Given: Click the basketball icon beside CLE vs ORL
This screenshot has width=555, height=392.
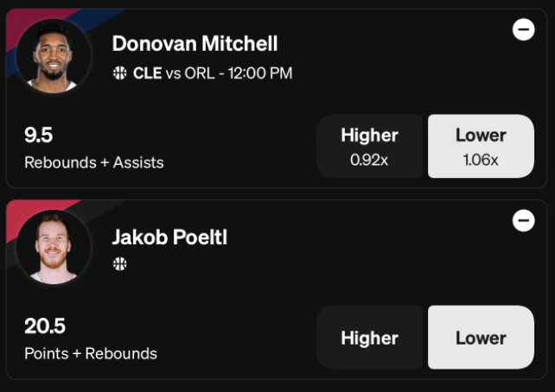Looking at the screenshot, I should click(119, 73).
